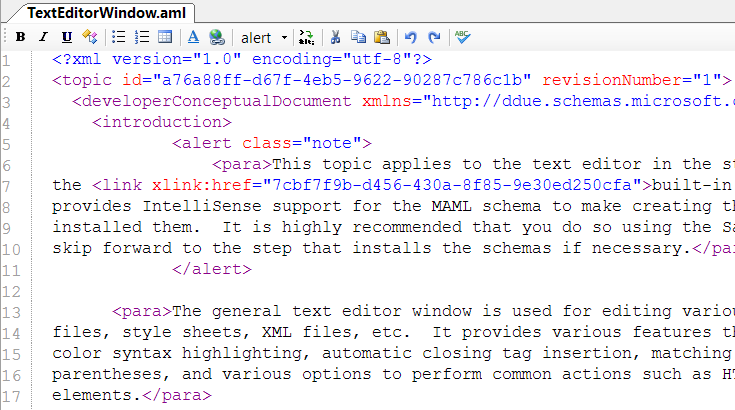Apply italic formatting with the I icon
The image size is (735, 410).
44,37
